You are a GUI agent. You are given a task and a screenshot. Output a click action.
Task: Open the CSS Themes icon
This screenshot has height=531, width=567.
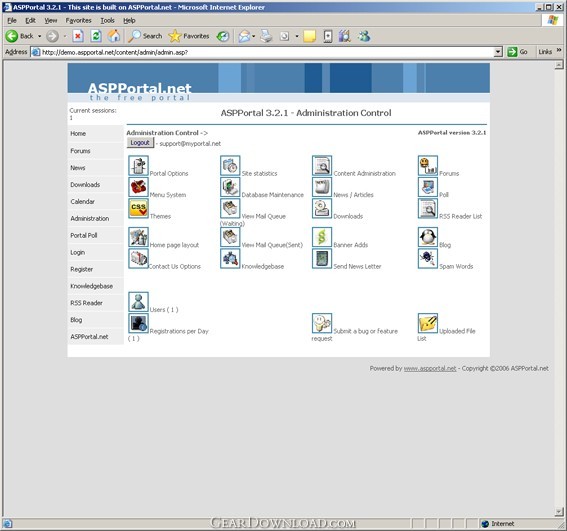[138, 208]
